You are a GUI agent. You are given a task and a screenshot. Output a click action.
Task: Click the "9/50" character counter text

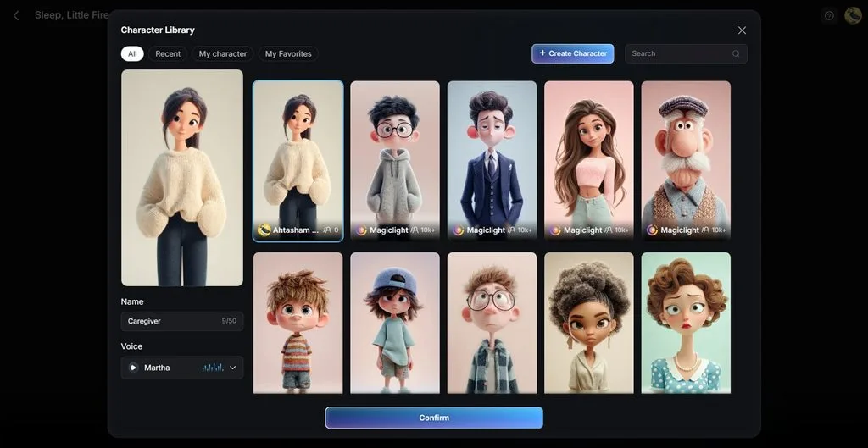point(229,321)
